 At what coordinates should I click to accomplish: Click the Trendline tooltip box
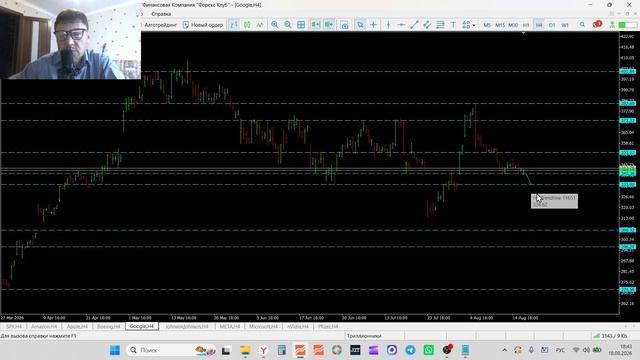(x=554, y=201)
